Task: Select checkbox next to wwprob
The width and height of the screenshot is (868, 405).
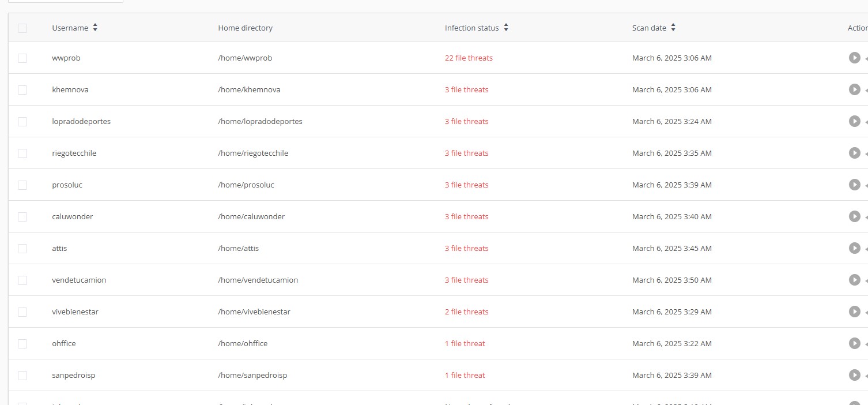Action: tap(22, 58)
